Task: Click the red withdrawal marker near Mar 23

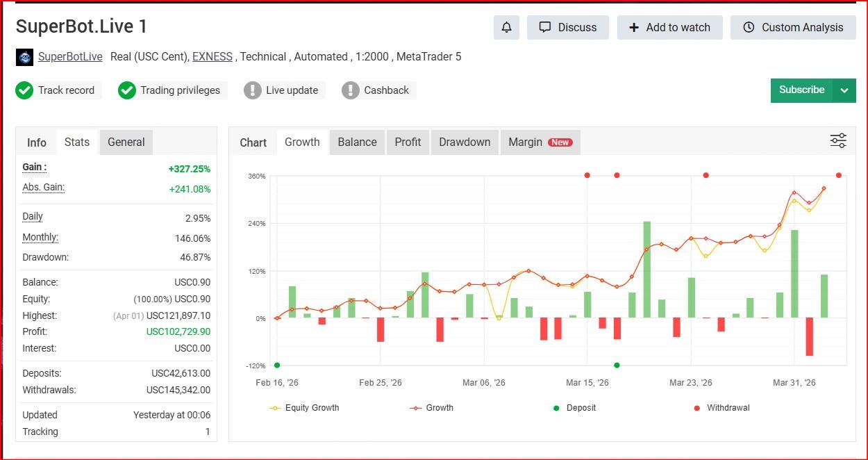Action: coord(706,175)
